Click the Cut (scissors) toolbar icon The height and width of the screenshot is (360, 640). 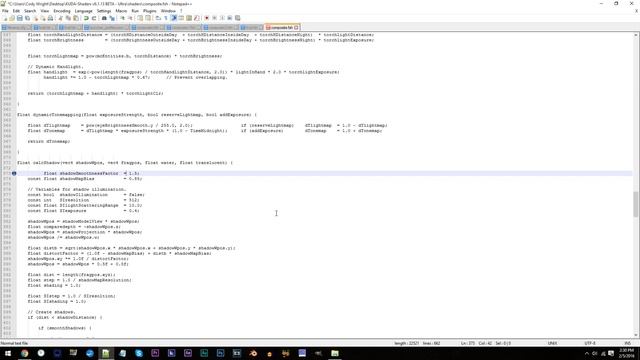[x=60, y=18]
